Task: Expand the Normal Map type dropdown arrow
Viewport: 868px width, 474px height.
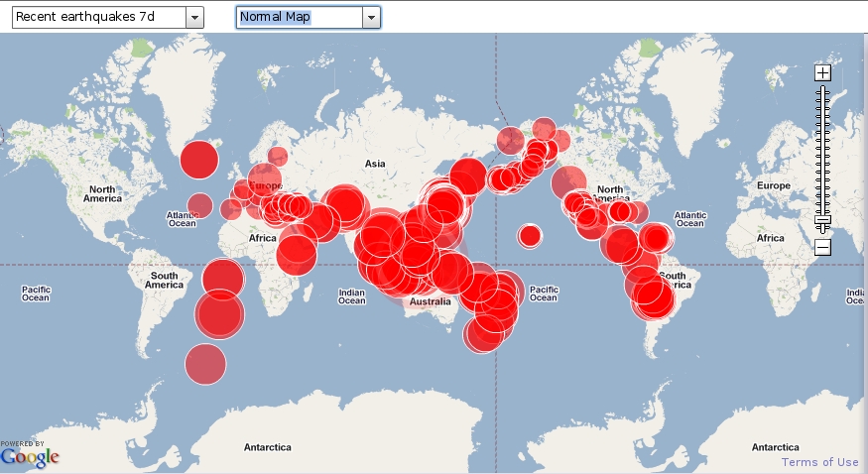Action: [x=371, y=17]
